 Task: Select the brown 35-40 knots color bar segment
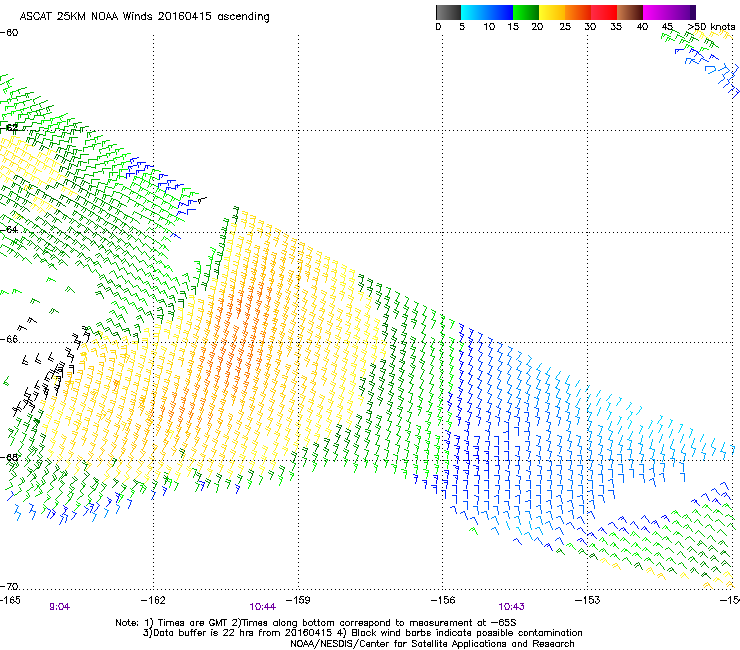click(630, 12)
